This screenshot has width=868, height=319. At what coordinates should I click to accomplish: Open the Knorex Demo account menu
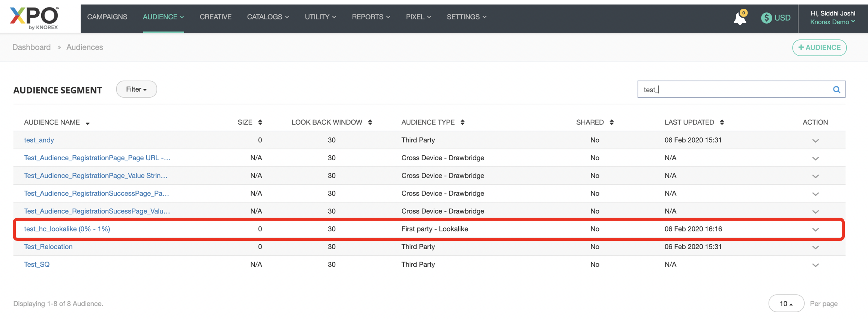point(832,22)
